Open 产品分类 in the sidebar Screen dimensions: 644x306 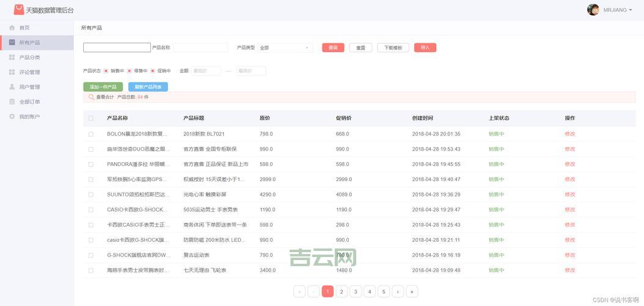[x=37, y=57]
